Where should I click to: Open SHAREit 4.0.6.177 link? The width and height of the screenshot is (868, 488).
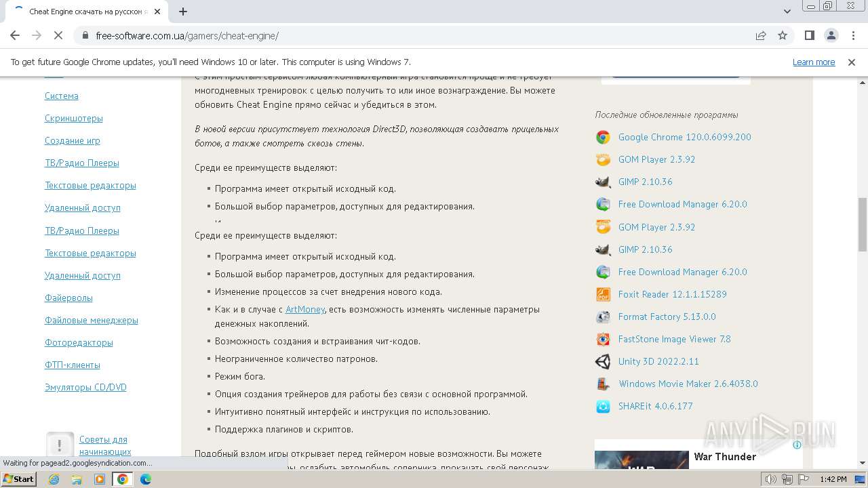(x=656, y=406)
